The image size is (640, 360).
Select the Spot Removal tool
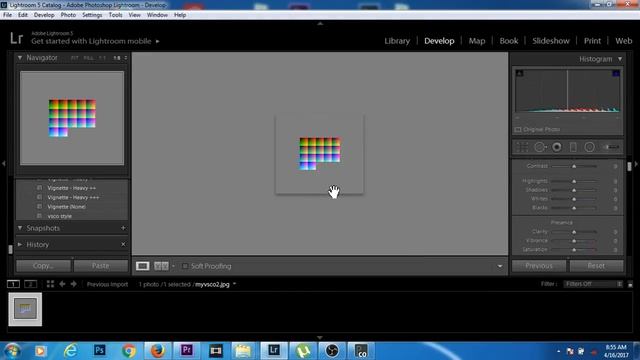tap(540, 147)
